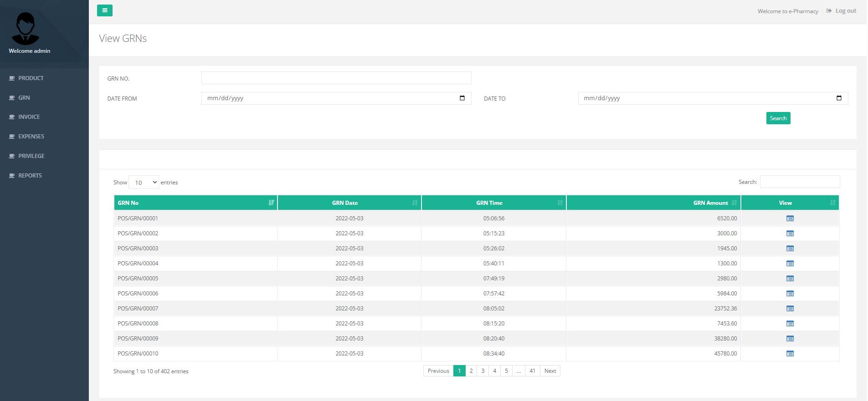The height and width of the screenshot is (401, 868).
Task: Open view details for POS/GRN/00009
Action: point(790,339)
